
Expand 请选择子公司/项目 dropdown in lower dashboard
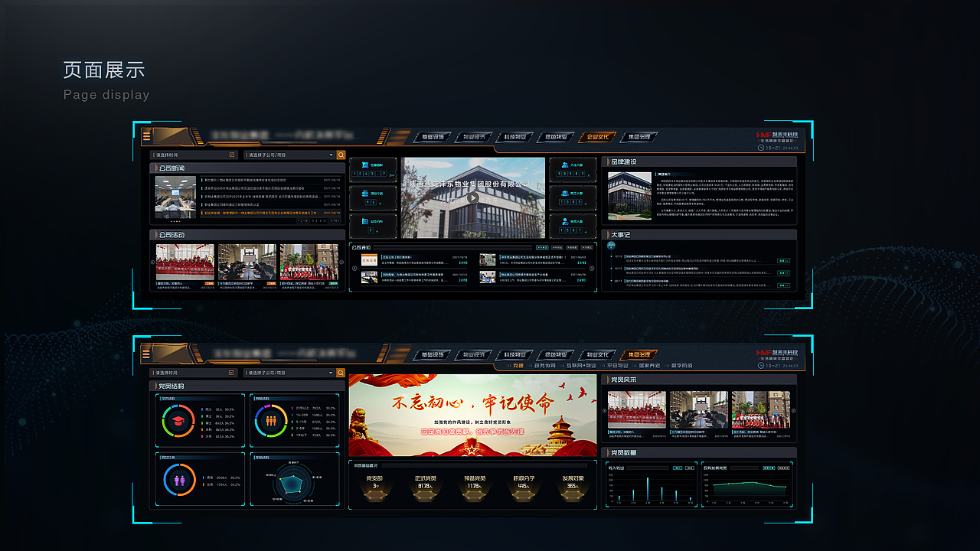pyautogui.click(x=289, y=373)
